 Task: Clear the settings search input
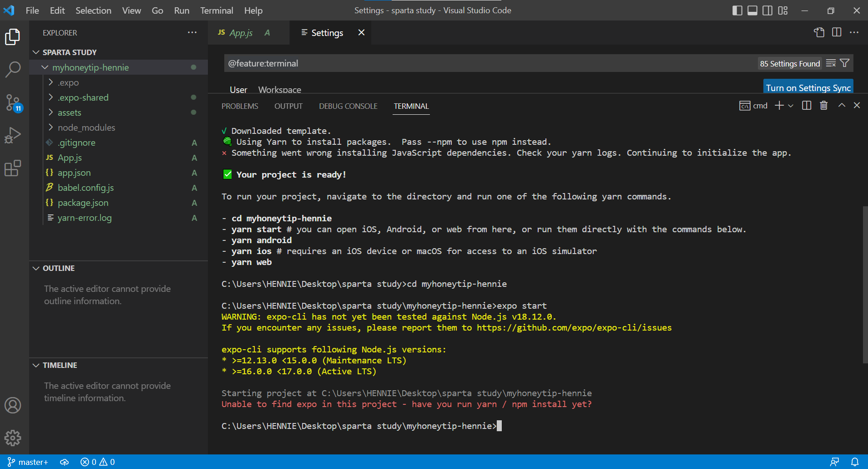pos(831,63)
